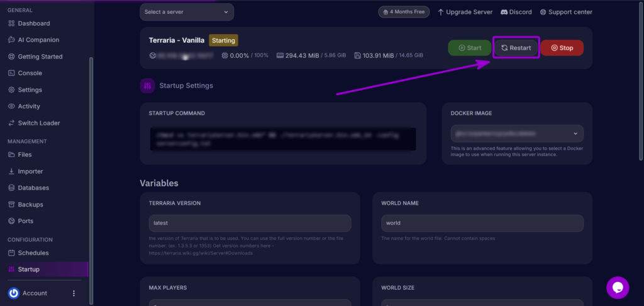
Task: Open Account three-dot options menu
Action: click(x=74, y=293)
